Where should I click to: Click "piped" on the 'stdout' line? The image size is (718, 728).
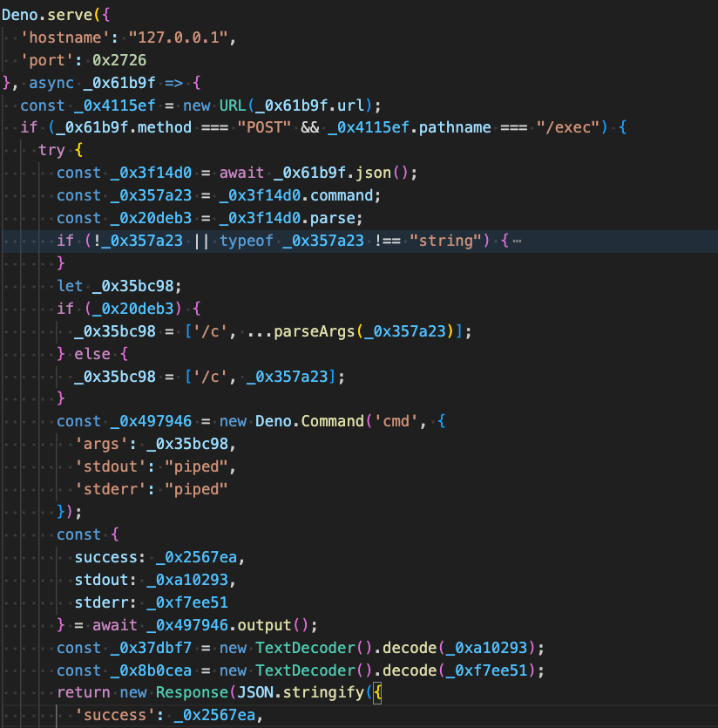pyautogui.click(x=197, y=466)
